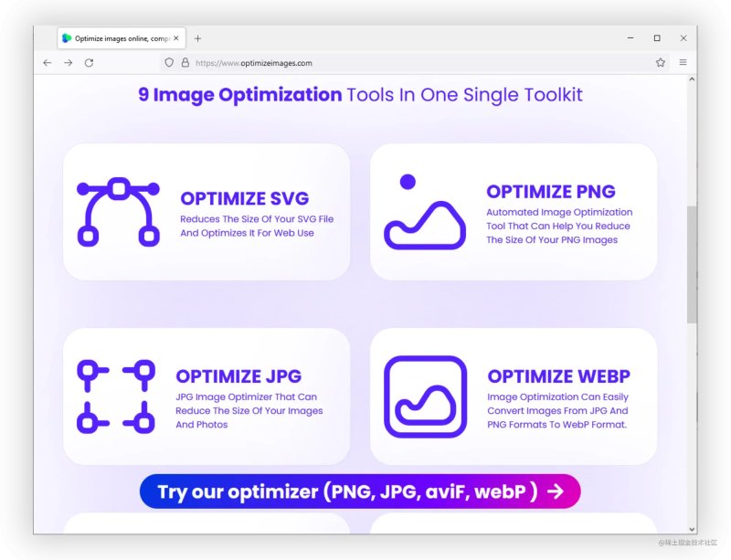Viewport: 731px width, 560px height.
Task: Click the scrollbar down arrow
Action: [x=692, y=529]
